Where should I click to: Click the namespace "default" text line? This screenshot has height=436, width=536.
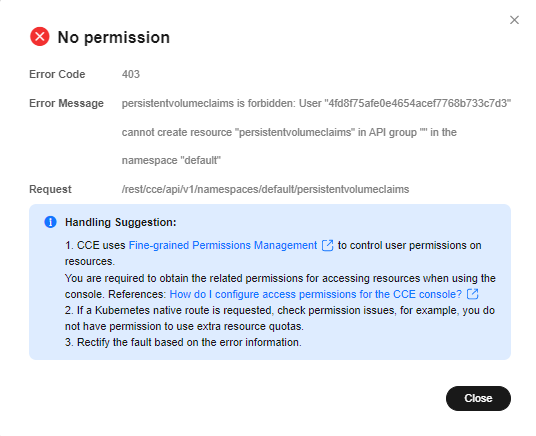(x=171, y=160)
